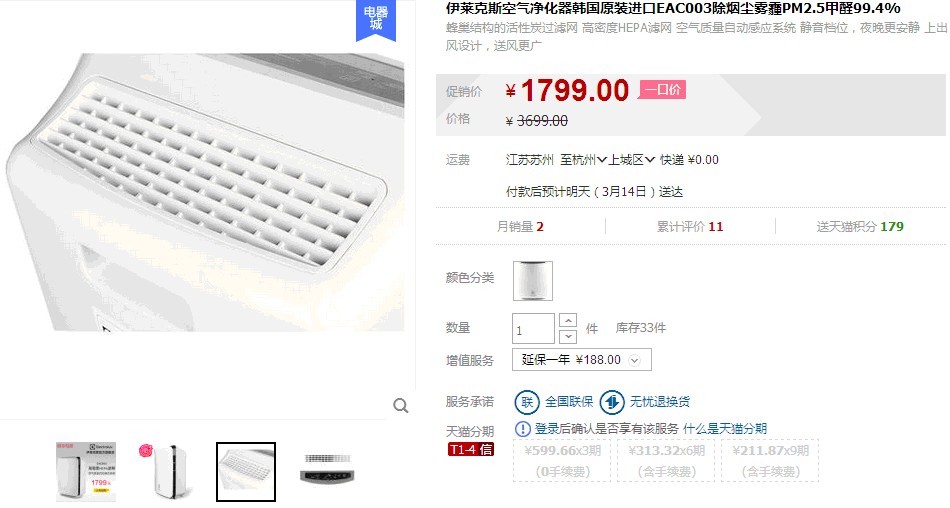This screenshot has width=950, height=508.
Task: Open the 月销量 2 sales tab
Action: 520,227
